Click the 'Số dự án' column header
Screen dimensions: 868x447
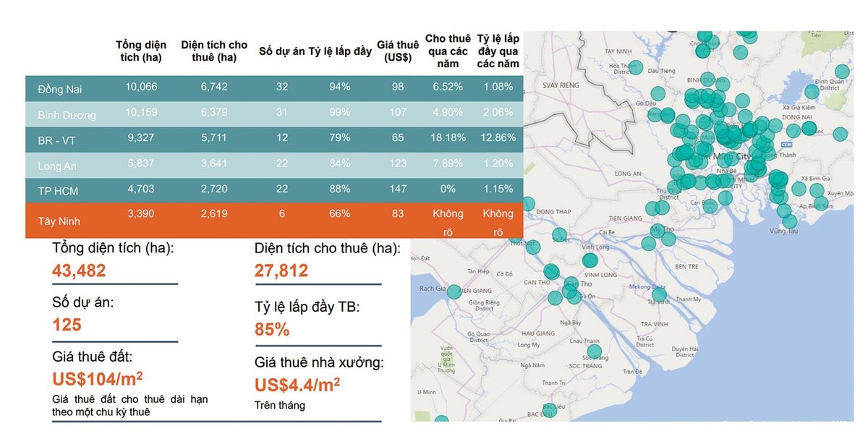pos(281,51)
